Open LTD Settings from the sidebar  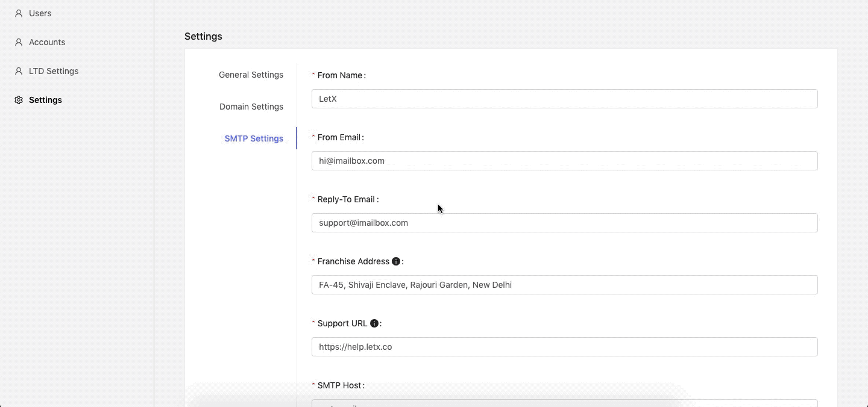point(54,71)
